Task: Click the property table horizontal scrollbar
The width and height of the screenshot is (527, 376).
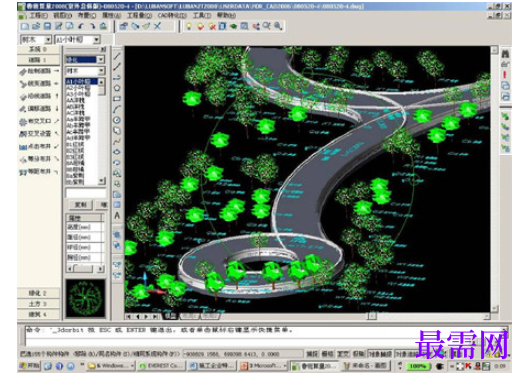Action: click(x=85, y=268)
